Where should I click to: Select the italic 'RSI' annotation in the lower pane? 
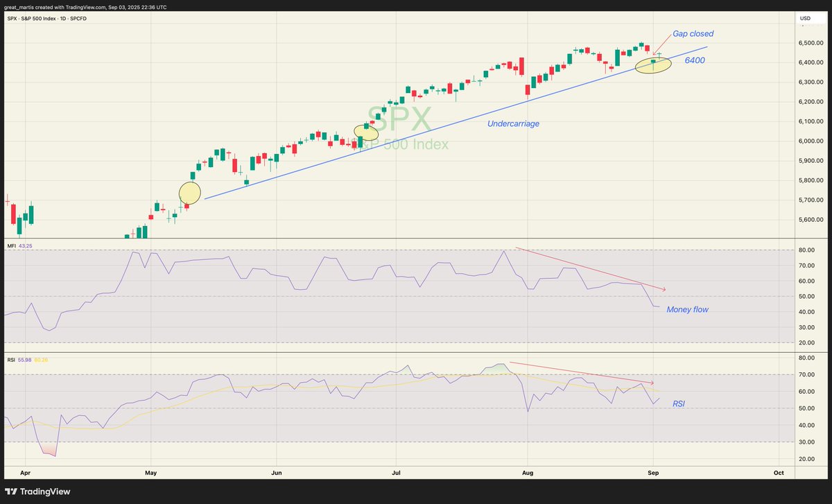[679, 403]
